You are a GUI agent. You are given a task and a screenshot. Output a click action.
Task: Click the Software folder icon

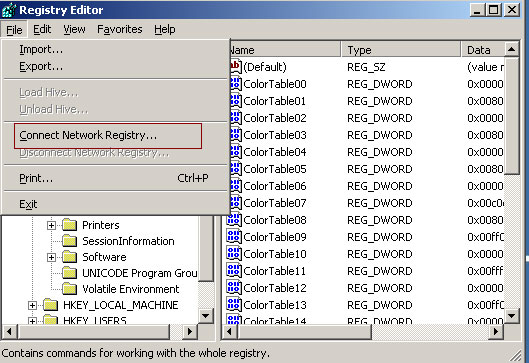[x=70, y=257]
